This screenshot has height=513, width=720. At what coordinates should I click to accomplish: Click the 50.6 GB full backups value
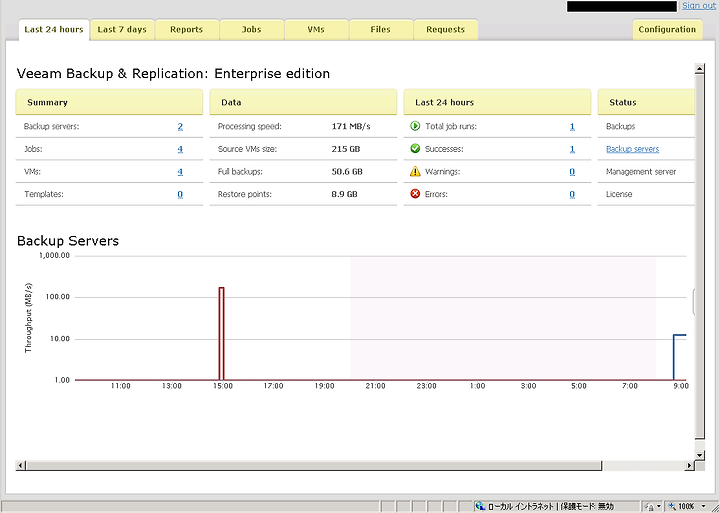click(x=347, y=172)
